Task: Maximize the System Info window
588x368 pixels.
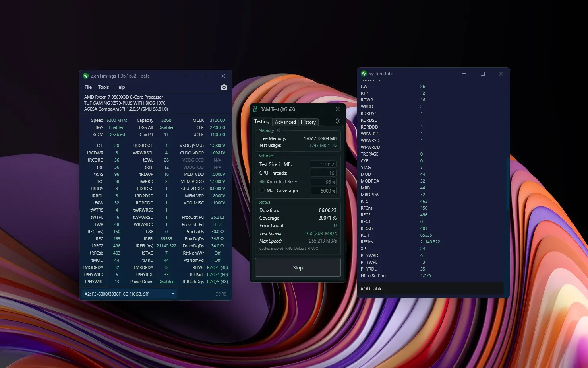Action: tap(483, 74)
